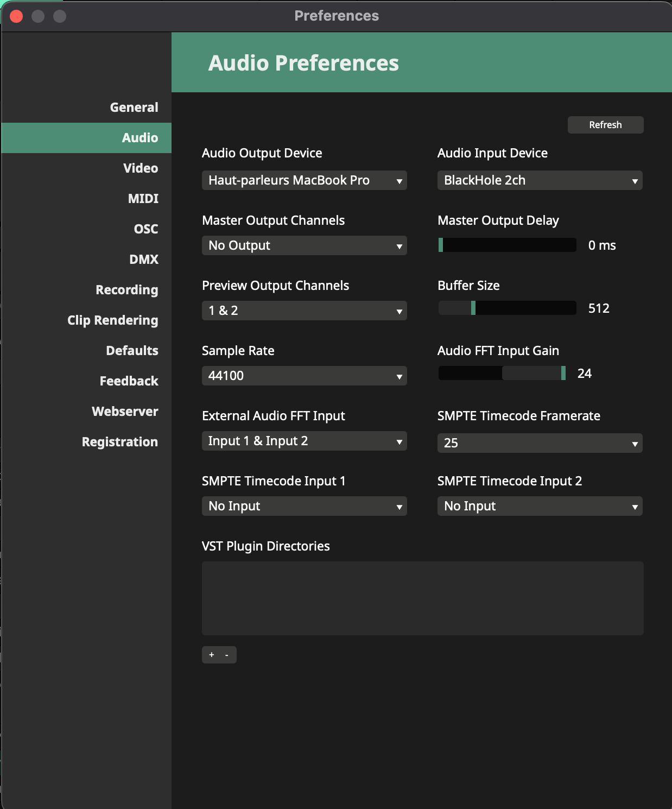This screenshot has width=672, height=809.
Task: Open the MIDI preferences section
Action: pos(143,199)
